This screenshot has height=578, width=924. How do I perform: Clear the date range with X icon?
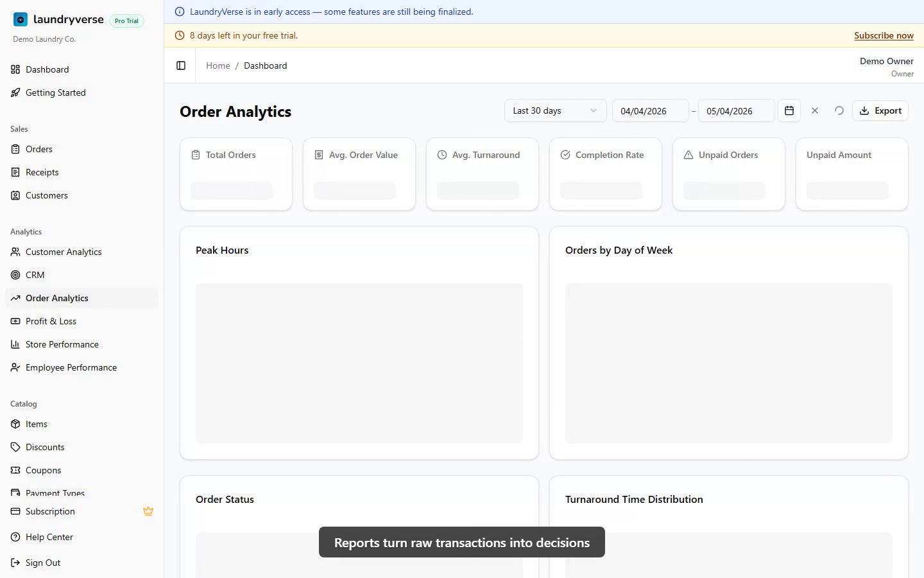[x=815, y=110]
